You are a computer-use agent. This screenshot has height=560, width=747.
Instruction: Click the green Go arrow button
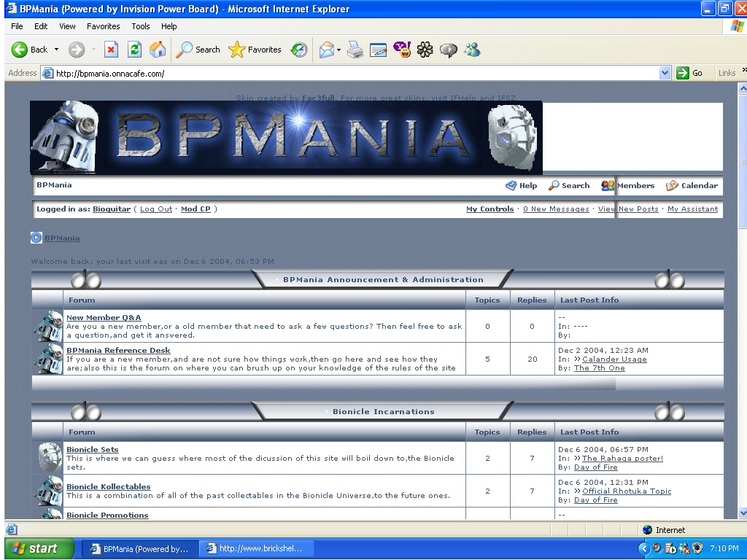tap(683, 72)
